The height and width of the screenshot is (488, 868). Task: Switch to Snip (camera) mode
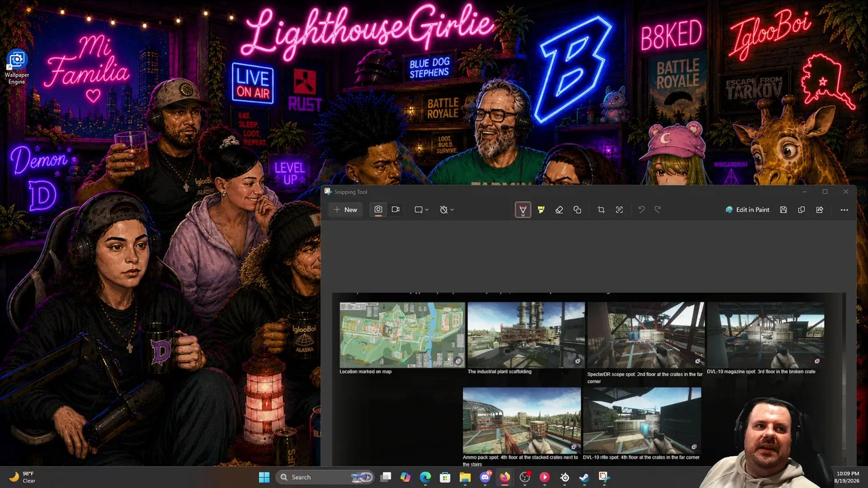click(378, 210)
